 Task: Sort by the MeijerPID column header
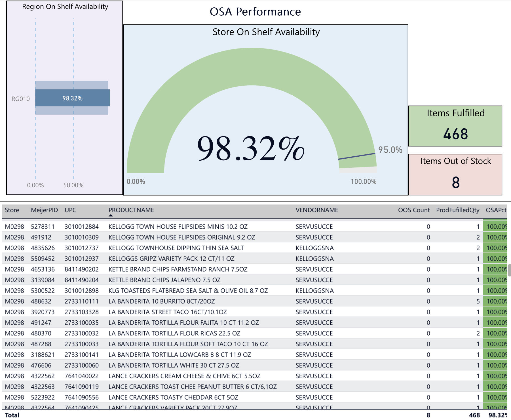(44, 210)
